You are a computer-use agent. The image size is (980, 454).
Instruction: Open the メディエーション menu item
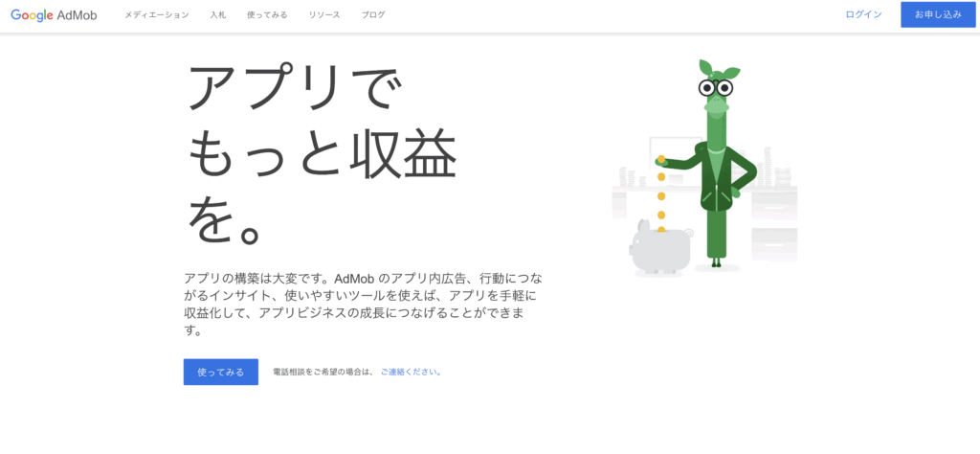pyautogui.click(x=156, y=15)
